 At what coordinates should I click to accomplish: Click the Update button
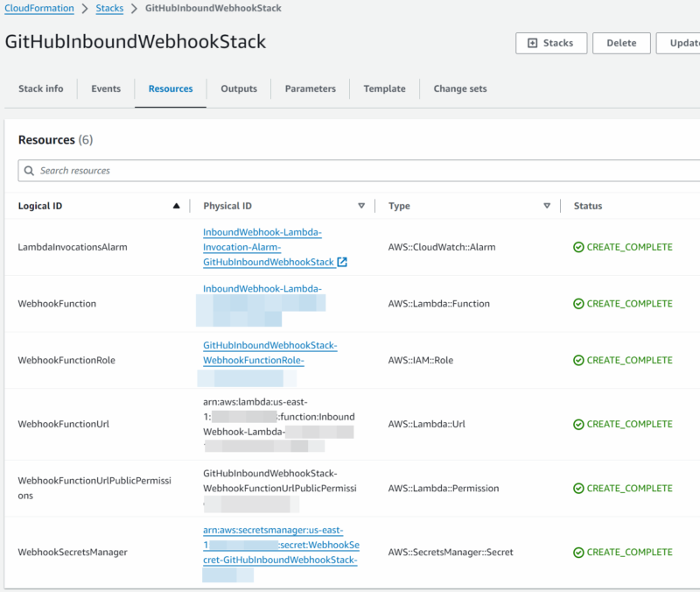pyautogui.click(x=678, y=43)
